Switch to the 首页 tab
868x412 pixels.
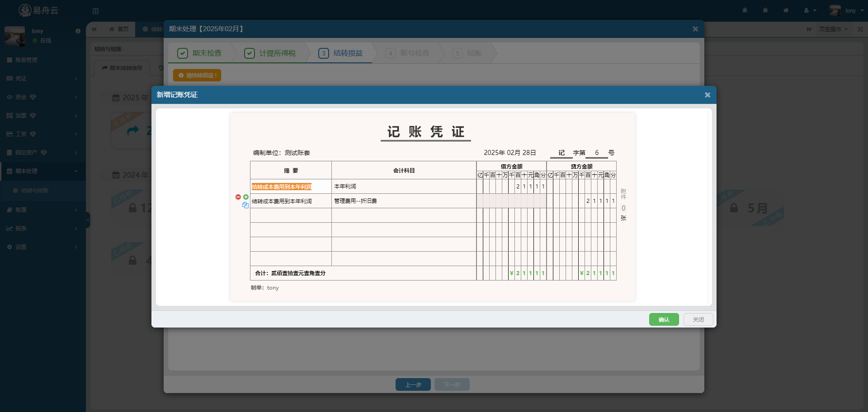click(118, 29)
